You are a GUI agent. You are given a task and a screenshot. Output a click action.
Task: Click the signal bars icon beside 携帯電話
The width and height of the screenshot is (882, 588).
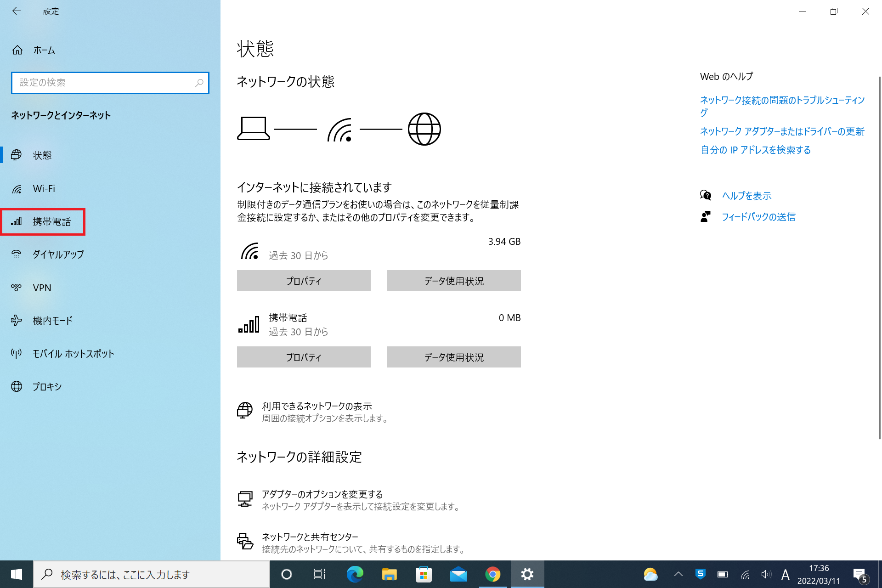17,221
